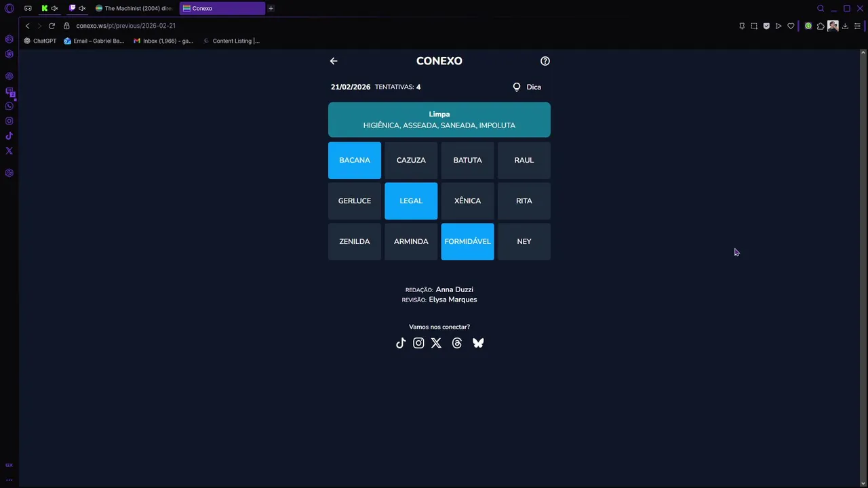Image resolution: width=868 pixels, height=488 pixels.
Task: Click the search tabs magnifier icon
Action: pos(821,8)
